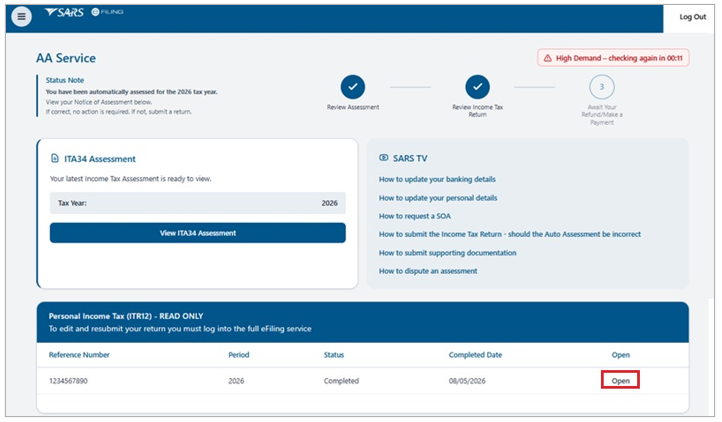Open How to update your banking details
The image size is (722, 422).
point(437,179)
